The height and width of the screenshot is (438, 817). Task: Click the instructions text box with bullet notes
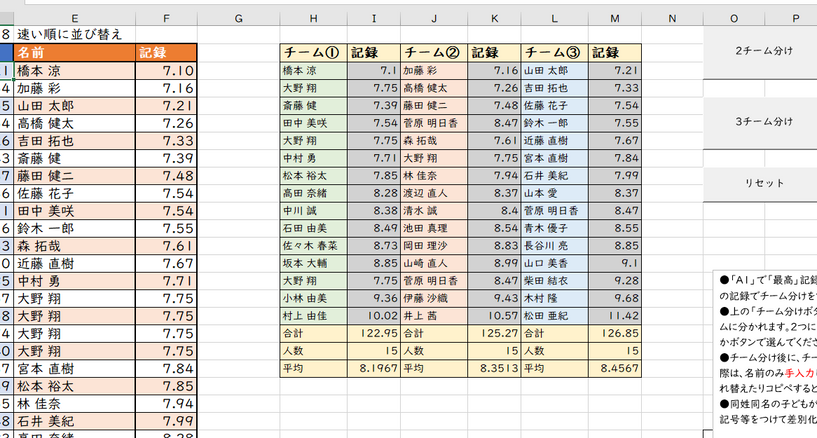pyautogui.click(x=764, y=350)
